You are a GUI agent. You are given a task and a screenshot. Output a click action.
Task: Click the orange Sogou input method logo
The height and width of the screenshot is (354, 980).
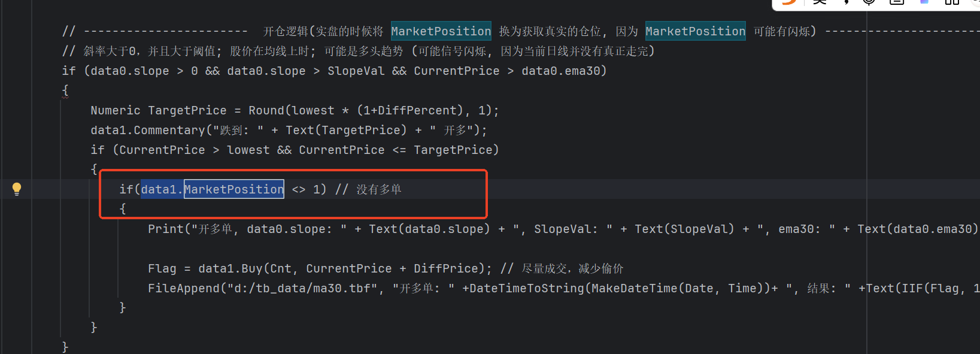pos(790,2)
